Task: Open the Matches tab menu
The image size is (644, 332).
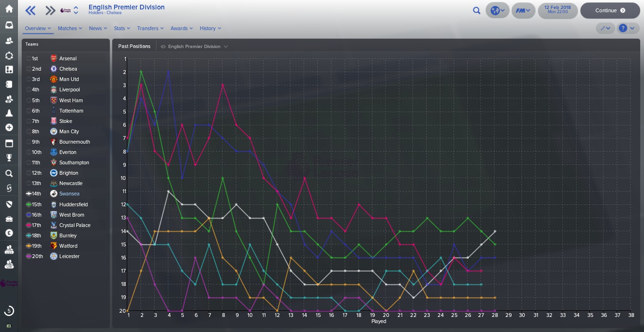Action: [x=70, y=28]
